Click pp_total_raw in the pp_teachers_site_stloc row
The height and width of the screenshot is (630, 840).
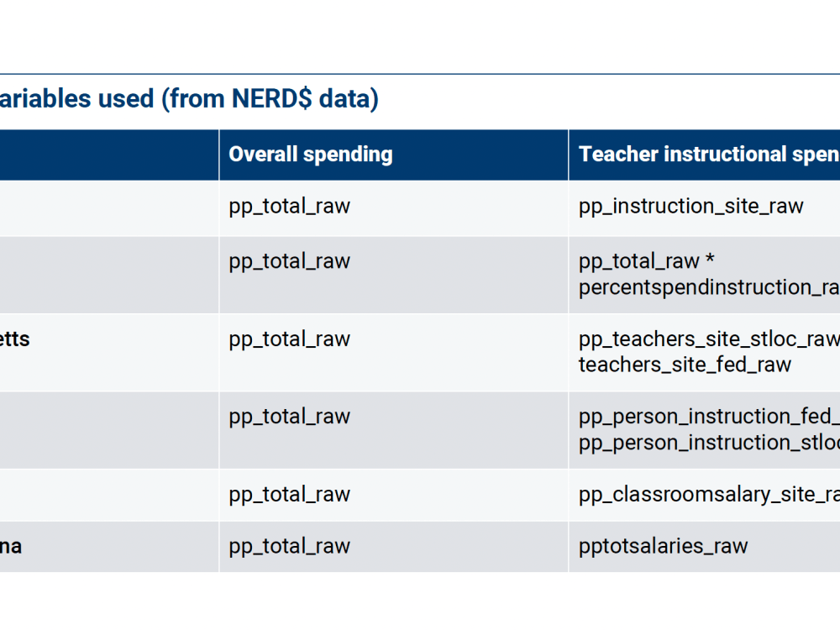point(289,339)
